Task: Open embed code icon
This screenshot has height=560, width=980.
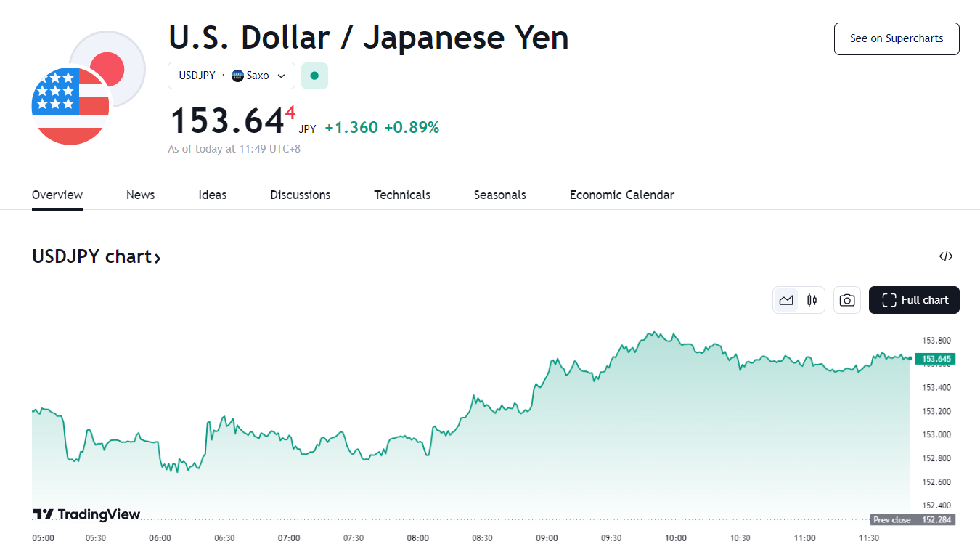Action: (x=945, y=256)
